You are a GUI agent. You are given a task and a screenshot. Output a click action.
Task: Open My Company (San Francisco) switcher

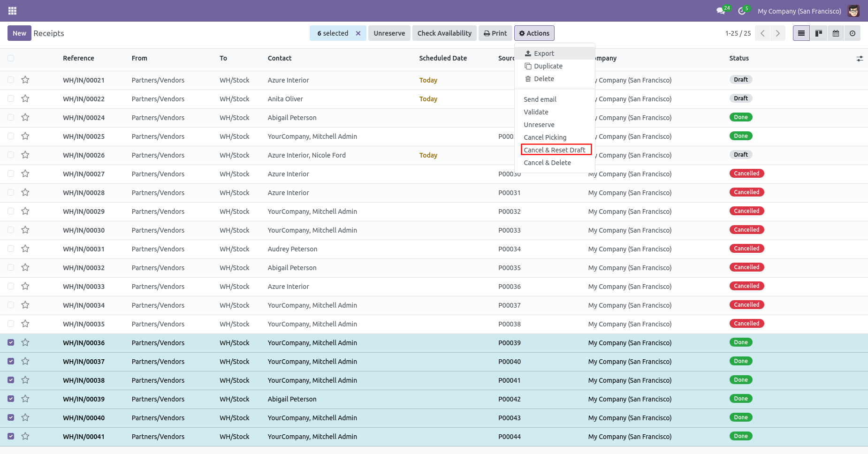pyautogui.click(x=799, y=11)
